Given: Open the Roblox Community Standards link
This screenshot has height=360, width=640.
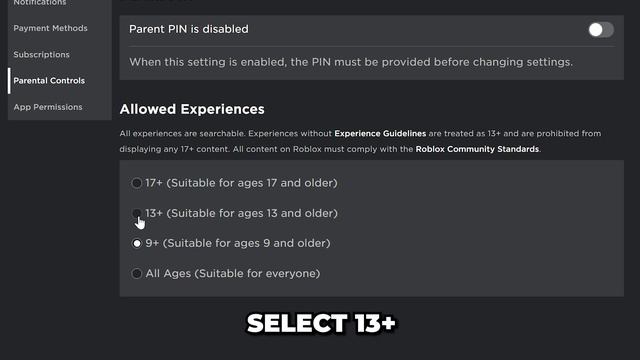Looking at the screenshot, I should pyautogui.click(x=477, y=149).
